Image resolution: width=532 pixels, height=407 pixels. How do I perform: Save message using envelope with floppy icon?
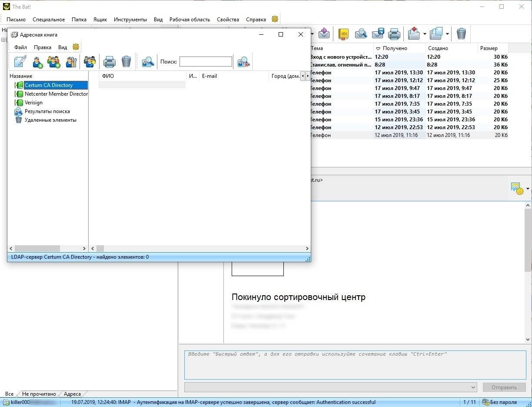pos(378,33)
